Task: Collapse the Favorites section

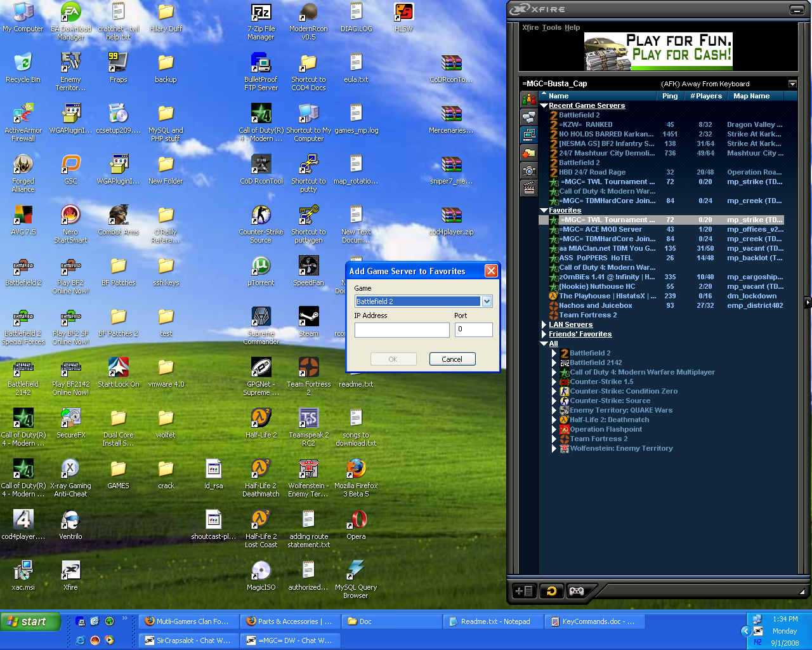Action: coord(544,211)
